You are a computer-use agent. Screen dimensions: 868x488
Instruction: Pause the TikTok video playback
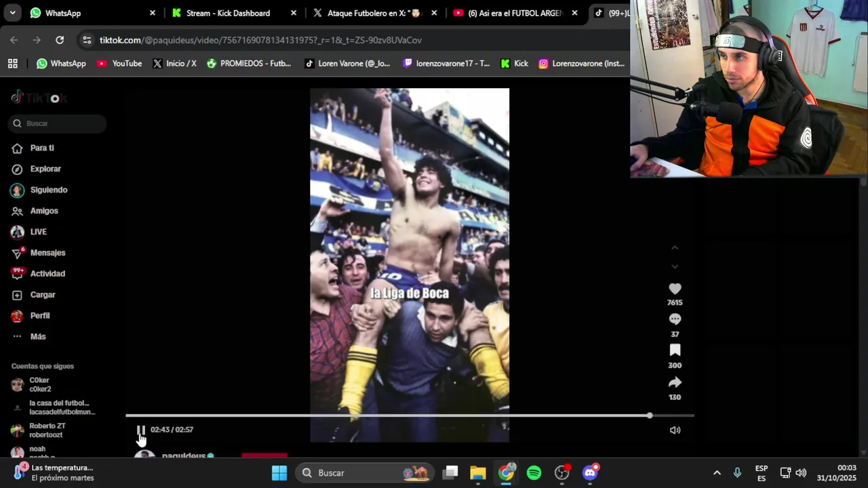pos(141,430)
